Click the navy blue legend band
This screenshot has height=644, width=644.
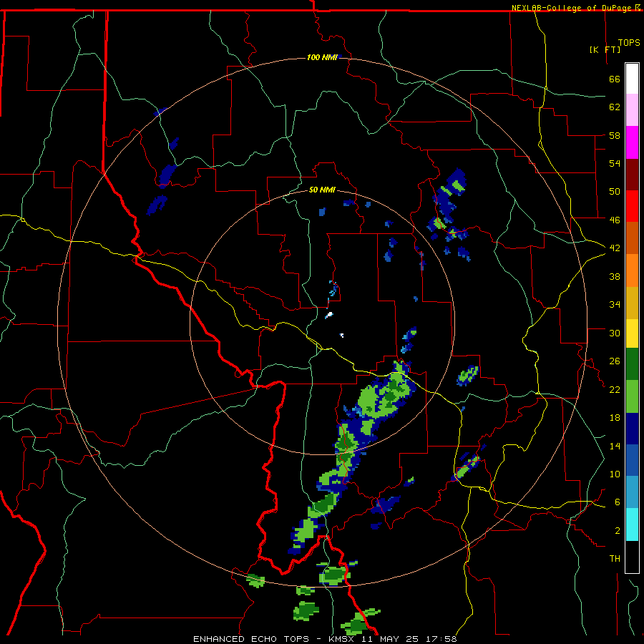tap(632, 429)
